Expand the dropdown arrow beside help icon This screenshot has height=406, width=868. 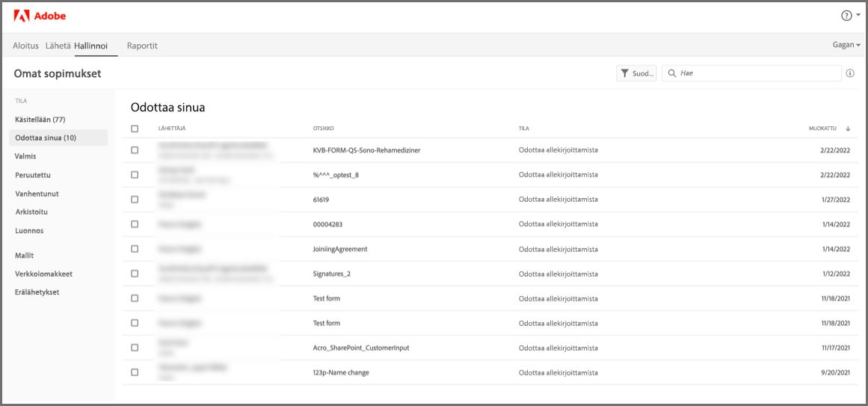coord(858,16)
